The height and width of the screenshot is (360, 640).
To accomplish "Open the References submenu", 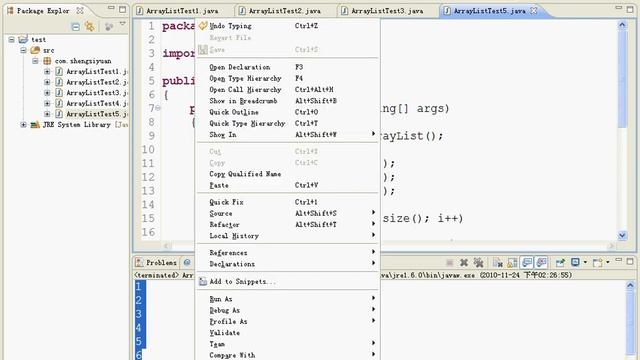I will (288, 253).
